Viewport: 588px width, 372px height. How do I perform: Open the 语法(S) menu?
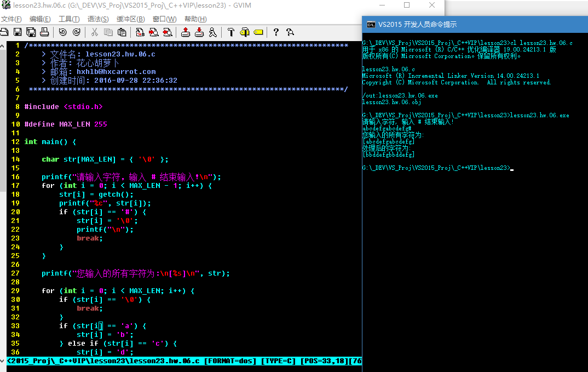tap(98, 19)
